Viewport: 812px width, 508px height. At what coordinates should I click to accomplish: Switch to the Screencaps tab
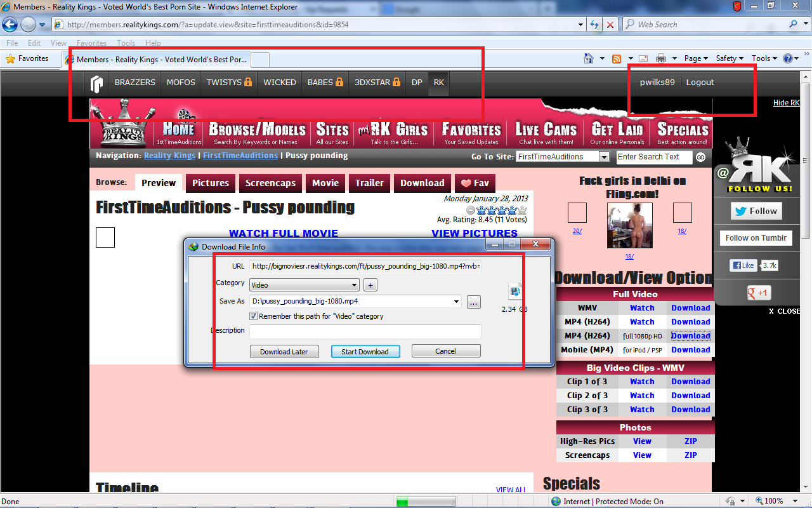(x=271, y=183)
